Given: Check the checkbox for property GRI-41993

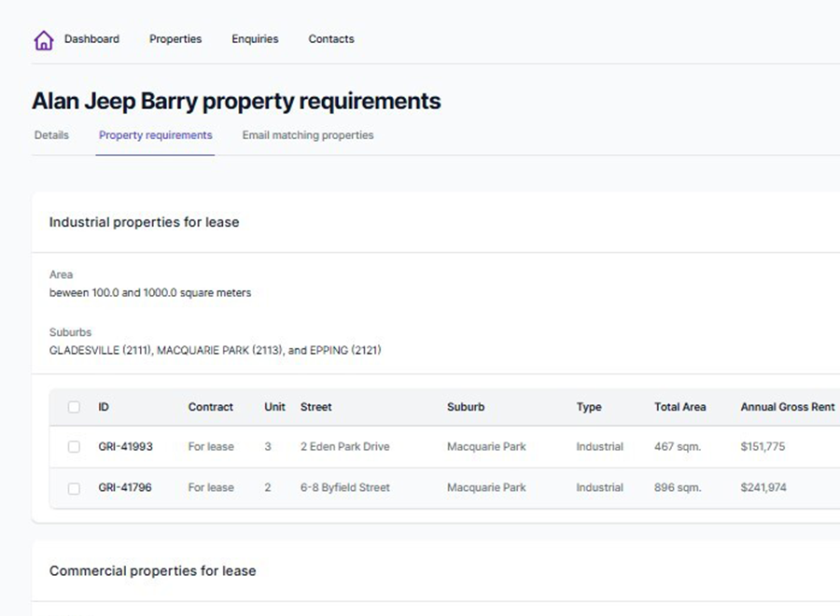Looking at the screenshot, I should pos(74,446).
